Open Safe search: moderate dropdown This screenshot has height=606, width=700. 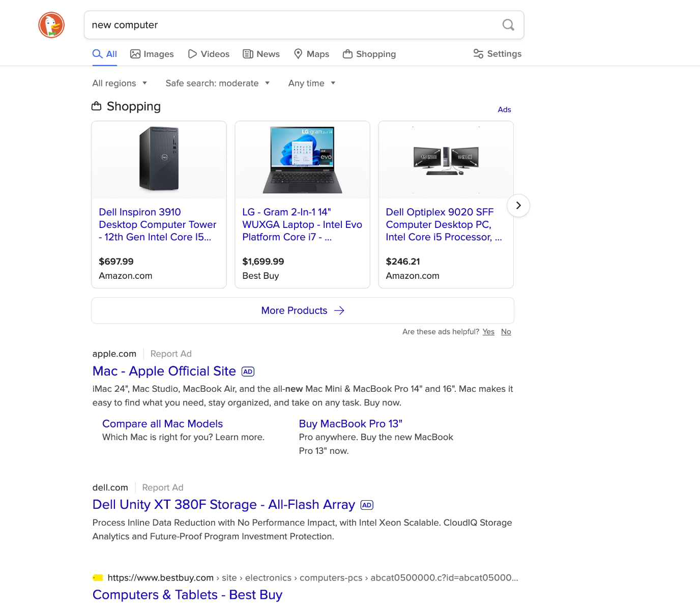(x=217, y=83)
